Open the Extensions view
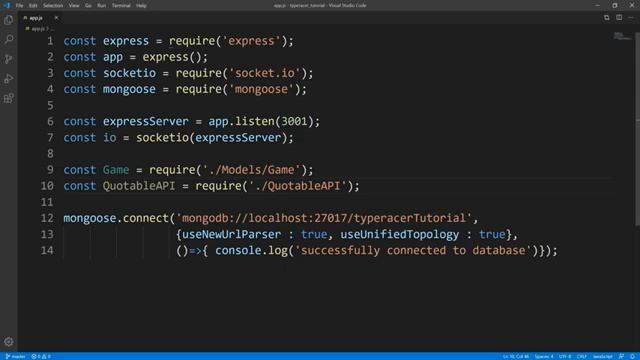640x360 pixels. click(x=9, y=98)
